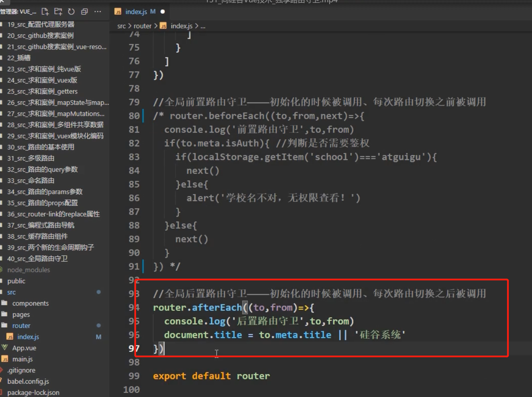
Task: Open folder 25_src_求和案例_getters
Action: tap(42, 91)
